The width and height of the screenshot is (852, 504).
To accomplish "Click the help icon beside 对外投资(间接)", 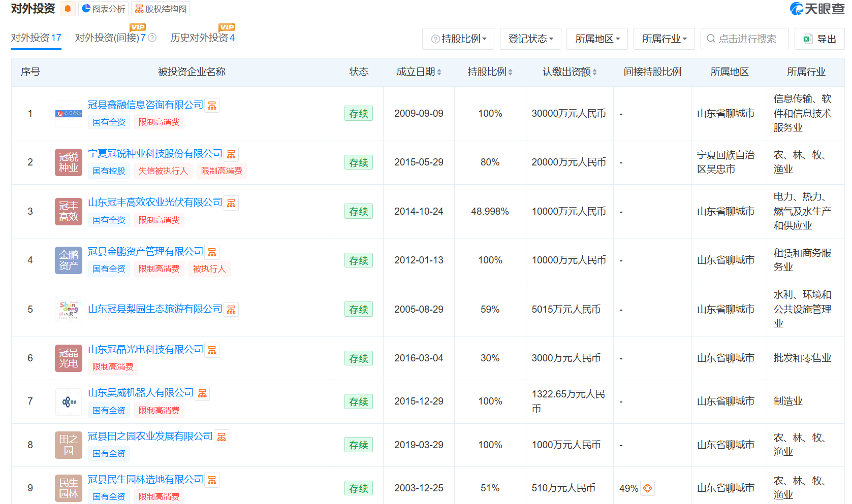I will coord(152,38).
